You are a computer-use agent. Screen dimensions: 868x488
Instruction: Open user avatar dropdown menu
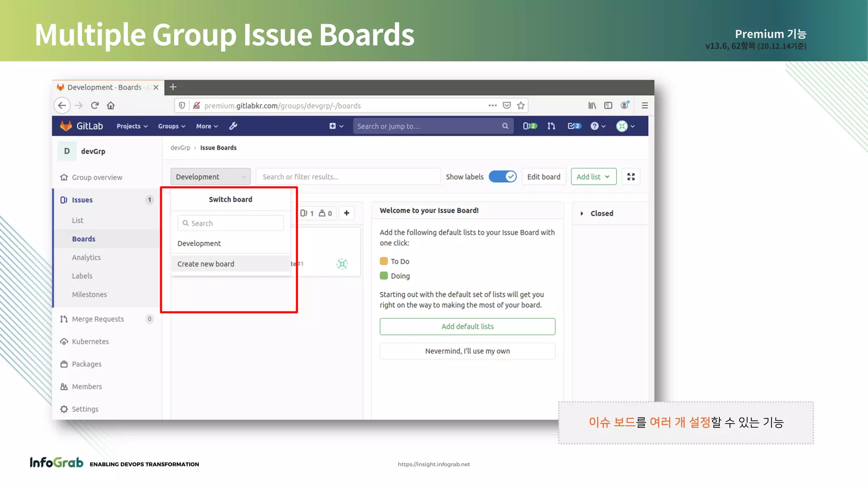pyautogui.click(x=625, y=126)
